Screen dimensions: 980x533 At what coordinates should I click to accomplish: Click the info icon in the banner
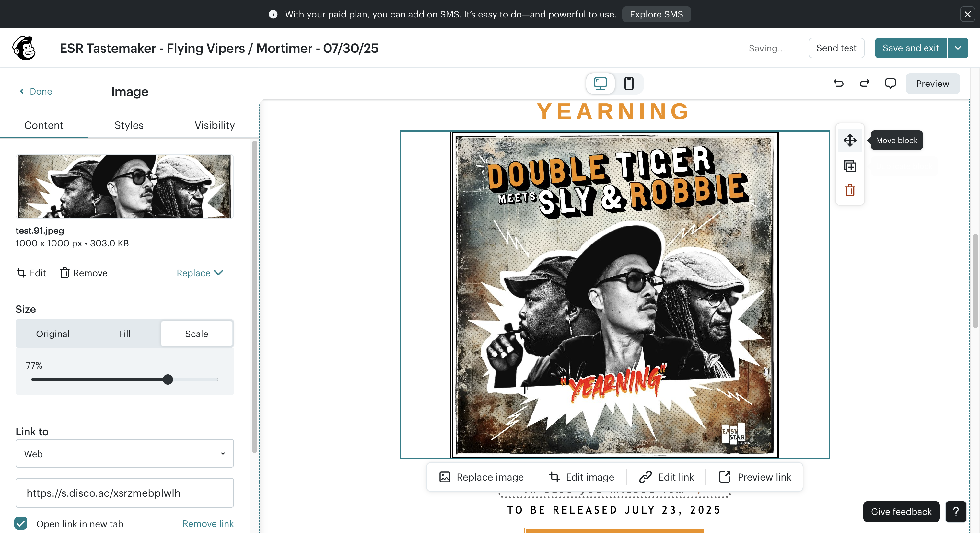click(273, 15)
